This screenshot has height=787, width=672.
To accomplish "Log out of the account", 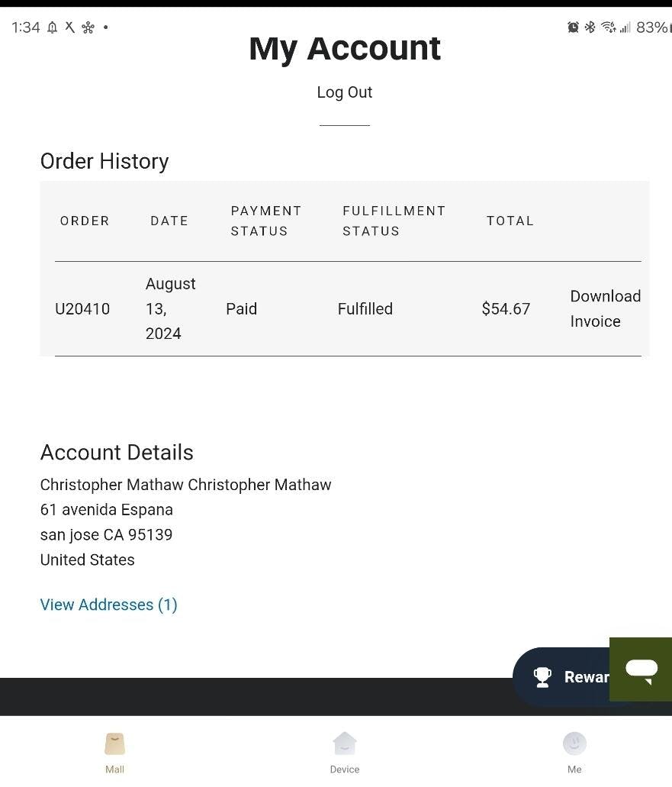I will [x=345, y=92].
